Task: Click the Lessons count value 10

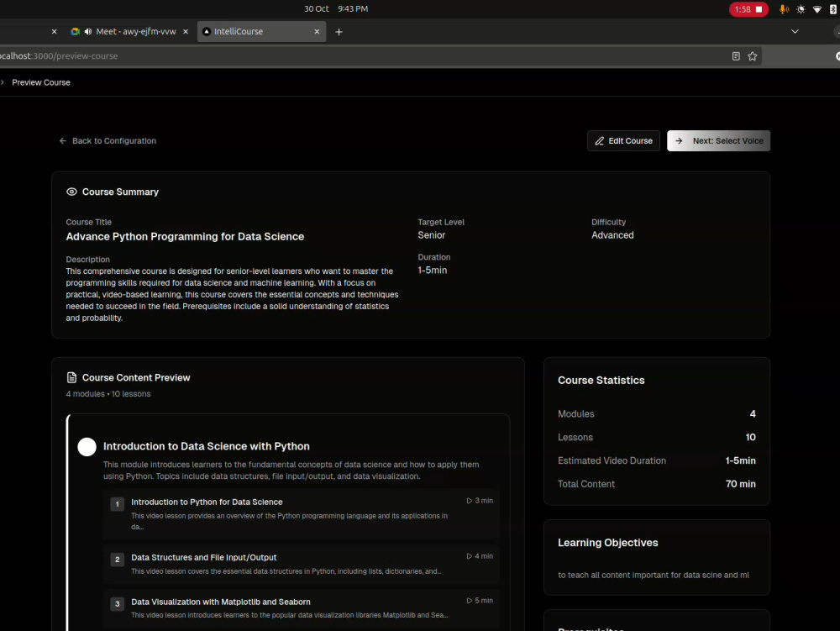Action: pos(750,438)
